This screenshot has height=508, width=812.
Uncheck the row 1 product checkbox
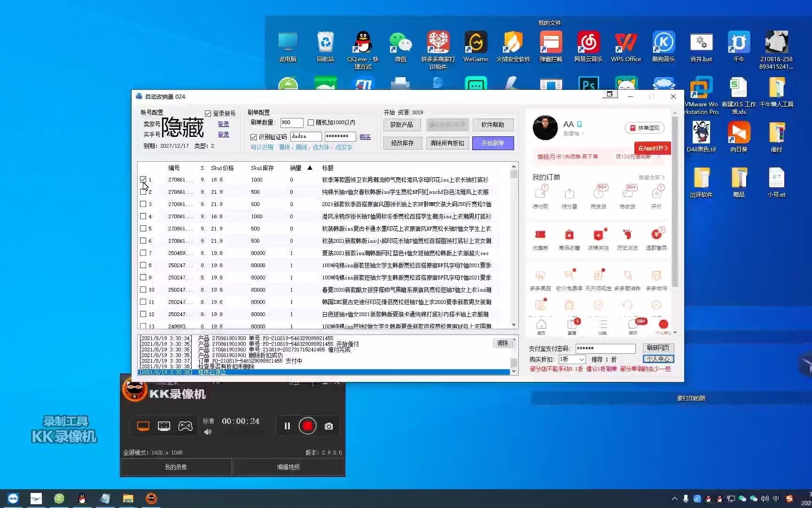tap(143, 180)
